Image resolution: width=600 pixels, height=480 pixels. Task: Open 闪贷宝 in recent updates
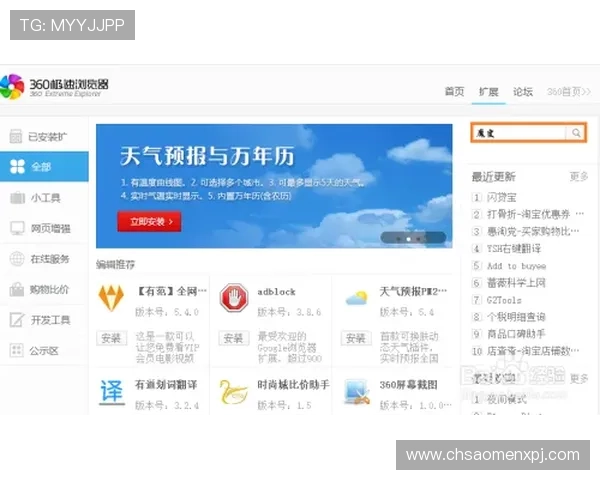pyautogui.click(x=501, y=198)
